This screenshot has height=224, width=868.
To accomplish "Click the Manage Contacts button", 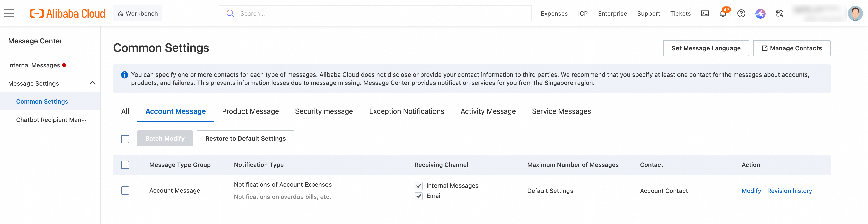I will click(792, 48).
